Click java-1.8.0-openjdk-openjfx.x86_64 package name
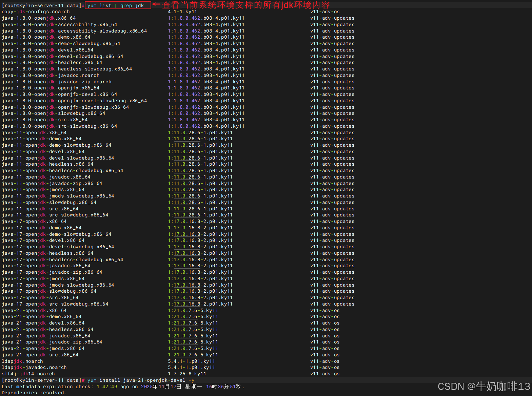Image resolution: width=532 pixels, height=396 pixels. point(51,88)
